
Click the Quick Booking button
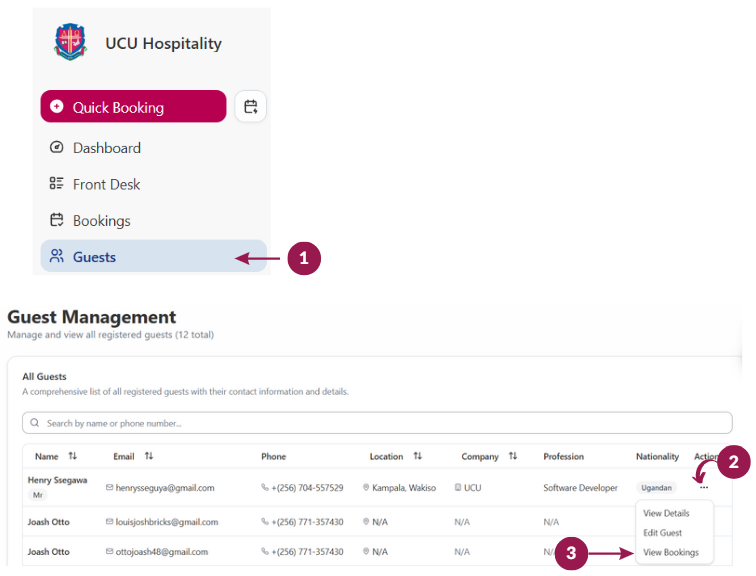pos(133,107)
